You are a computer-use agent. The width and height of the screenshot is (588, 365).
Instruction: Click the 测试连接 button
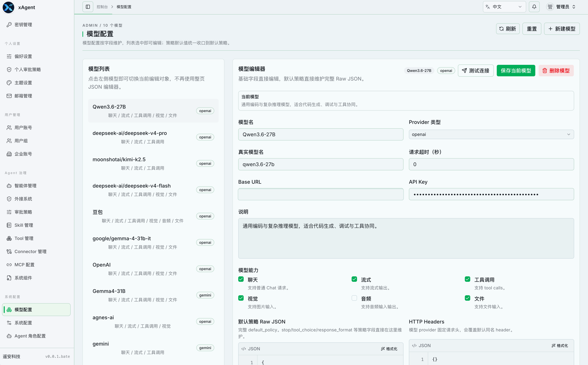[475, 71]
